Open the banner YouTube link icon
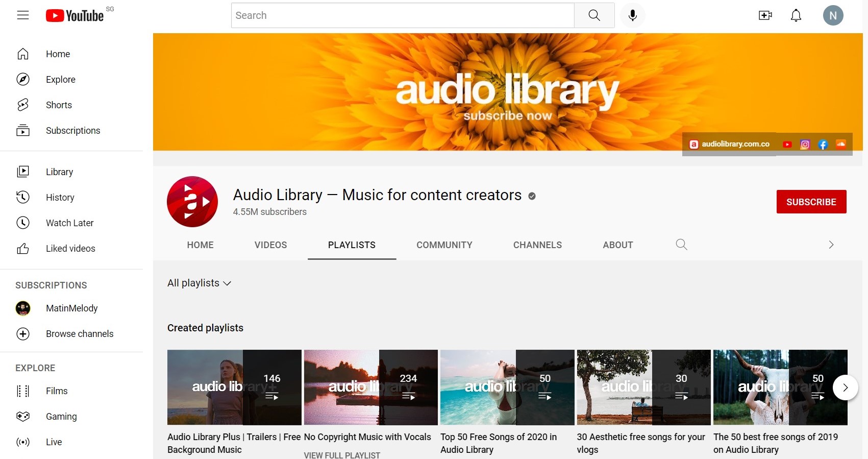The width and height of the screenshot is (868, 459). [x=787, y=144]
